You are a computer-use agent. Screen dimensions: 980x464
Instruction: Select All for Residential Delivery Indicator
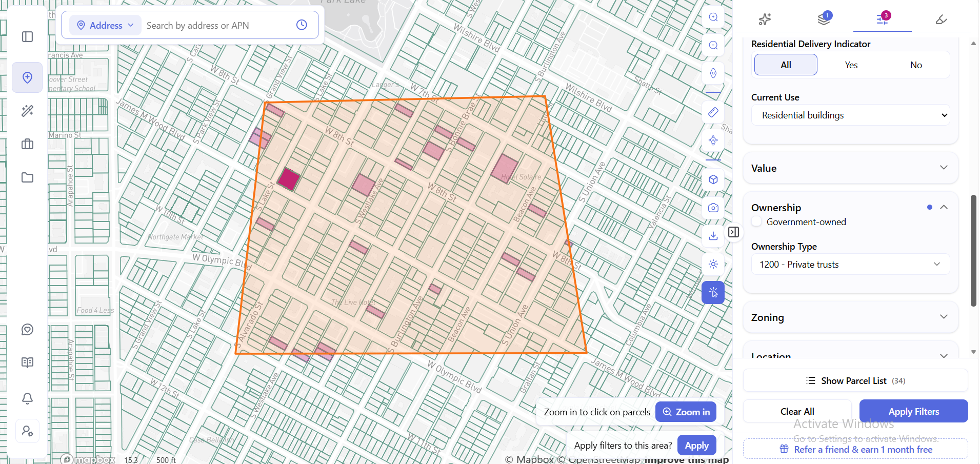[x=786, y=65]
